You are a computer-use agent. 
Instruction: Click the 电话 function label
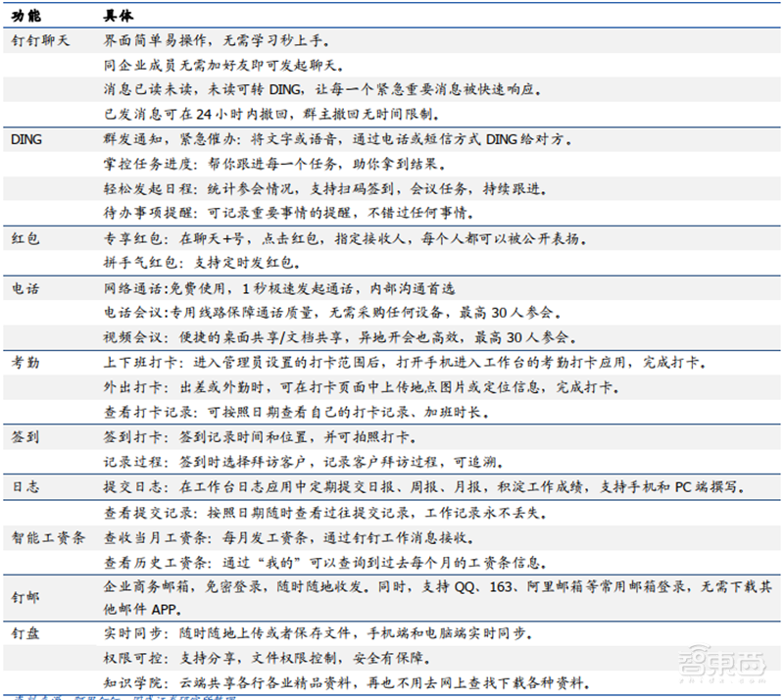coord(24,289)
